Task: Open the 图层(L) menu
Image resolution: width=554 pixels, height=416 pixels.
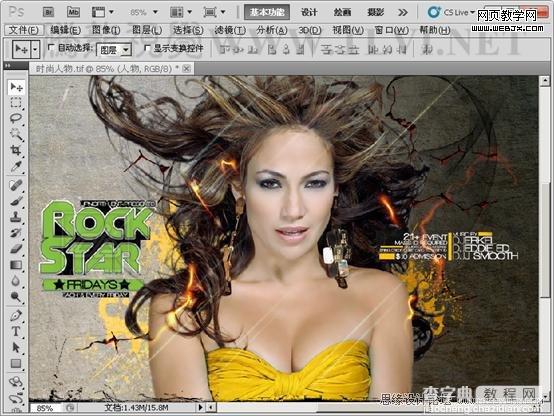Action: click(x=147, y=30)
